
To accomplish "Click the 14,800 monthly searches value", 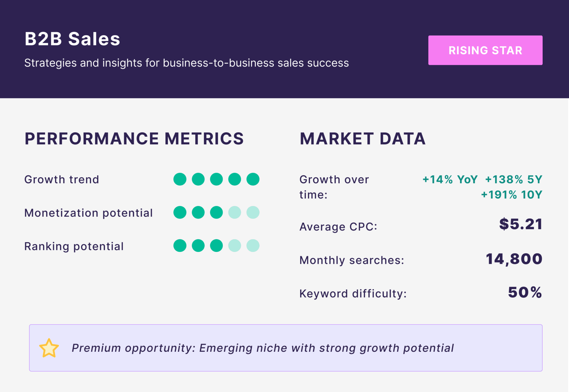I will [x=514, y=259].
